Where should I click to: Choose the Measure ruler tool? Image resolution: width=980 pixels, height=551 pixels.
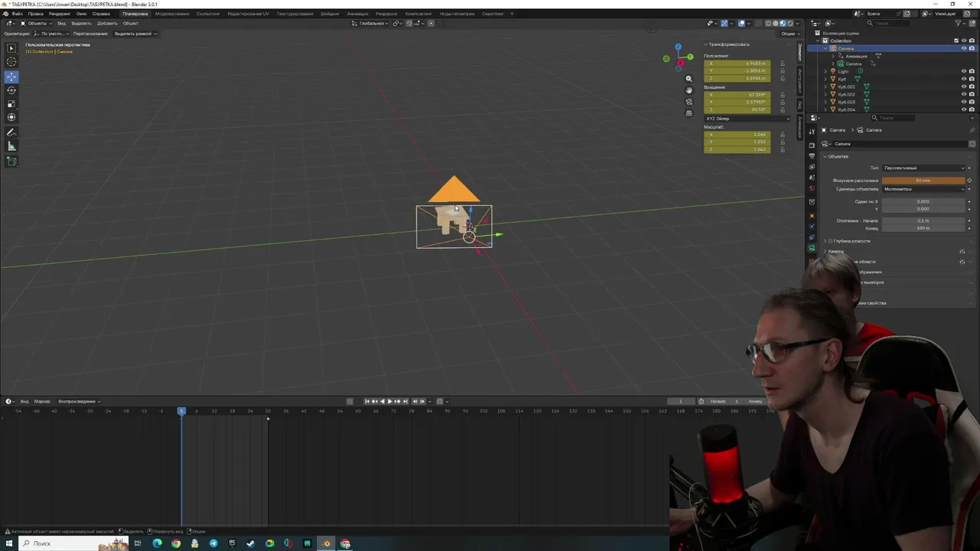point(11,146)
